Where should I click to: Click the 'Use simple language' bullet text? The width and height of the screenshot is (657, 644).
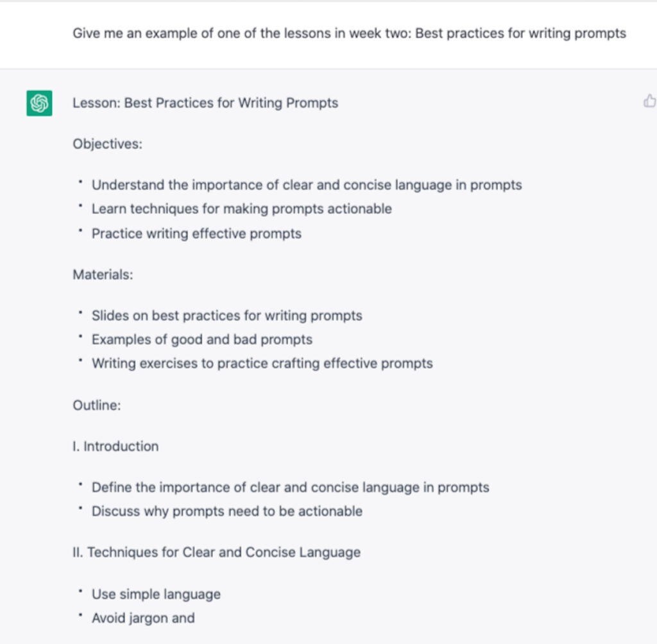coord(156,595)
